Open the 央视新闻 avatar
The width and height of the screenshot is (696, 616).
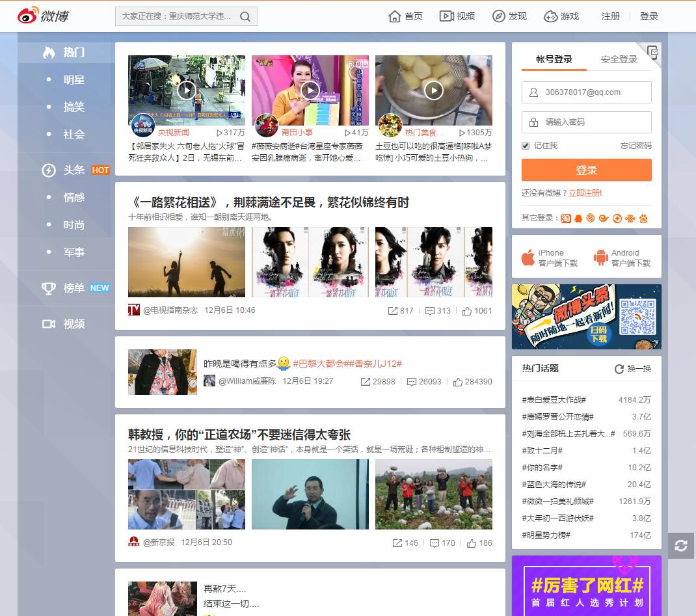pos(142,125)
